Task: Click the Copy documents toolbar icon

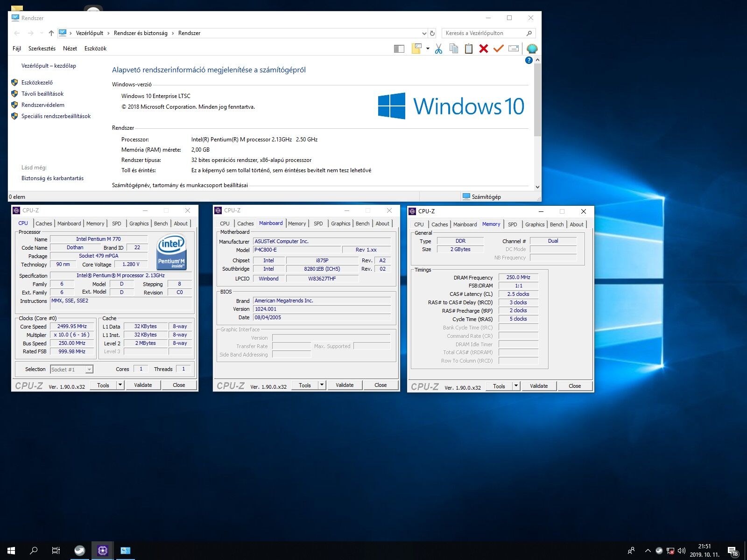Action: coord(453,49)
